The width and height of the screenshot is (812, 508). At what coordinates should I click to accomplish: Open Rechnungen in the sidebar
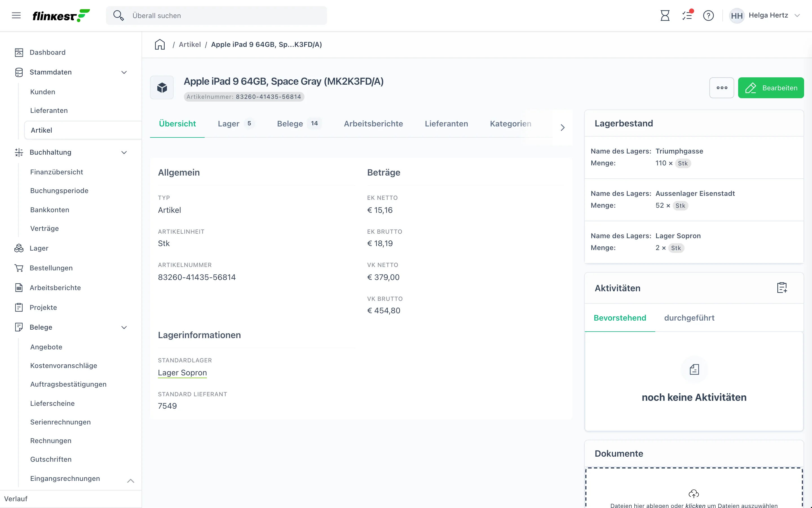(x=51, y=441)
